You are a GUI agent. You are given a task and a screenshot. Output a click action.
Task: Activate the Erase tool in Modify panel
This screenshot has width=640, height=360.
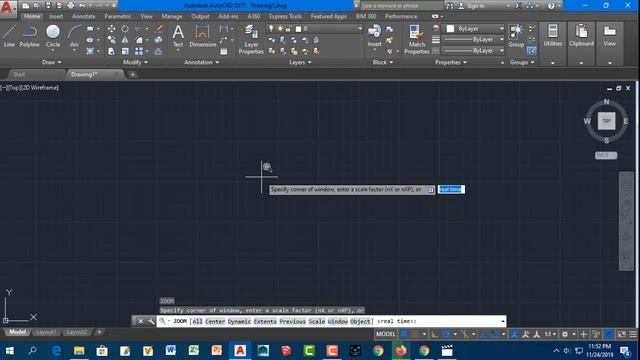158,29
